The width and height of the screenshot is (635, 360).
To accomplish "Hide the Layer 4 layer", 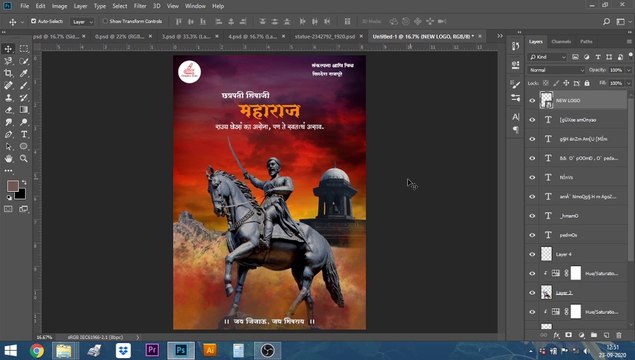I will point(532,254).
